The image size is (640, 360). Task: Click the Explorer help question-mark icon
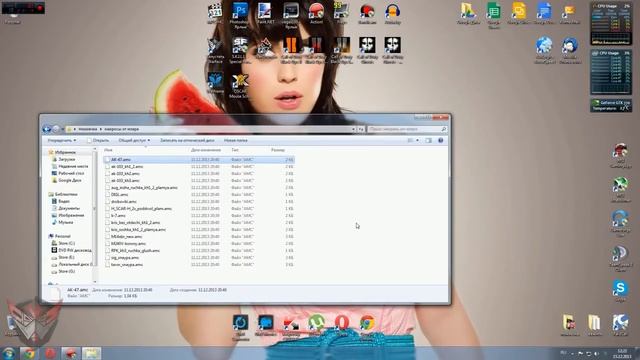(x=440, y=140)
